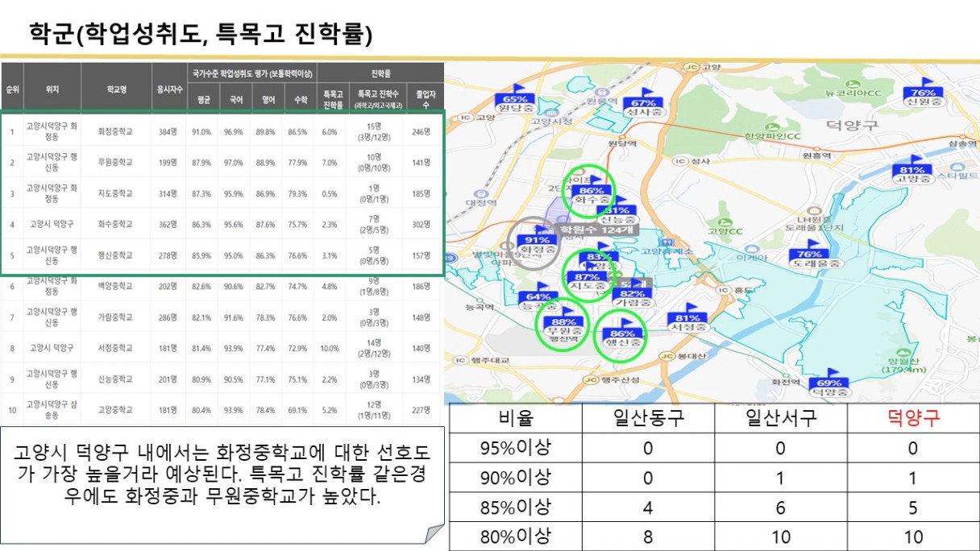Click the 고양시청 label on the map
This screenshot has height=551, width=980.
[x=551, y=121]
